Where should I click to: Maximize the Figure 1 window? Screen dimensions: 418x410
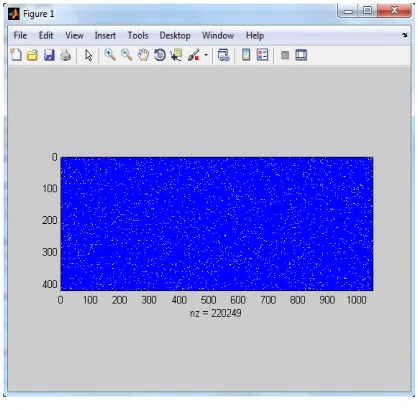point(367,11)
